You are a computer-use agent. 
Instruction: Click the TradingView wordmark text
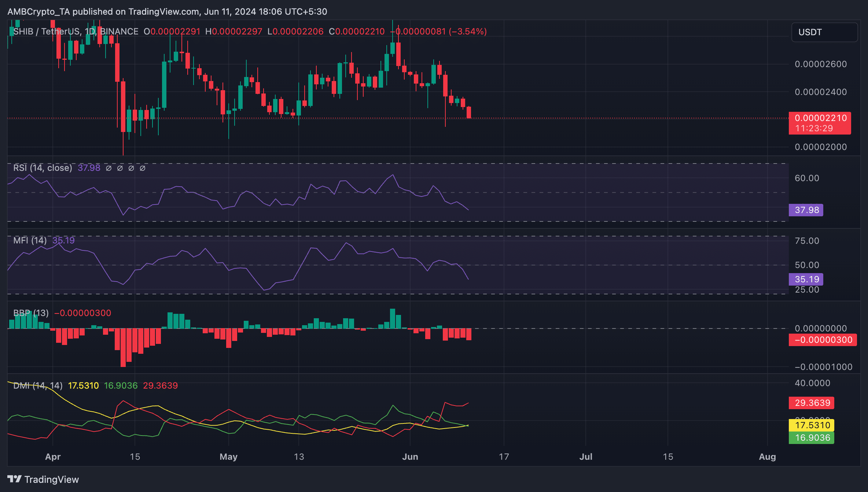[x=52, y=480]
